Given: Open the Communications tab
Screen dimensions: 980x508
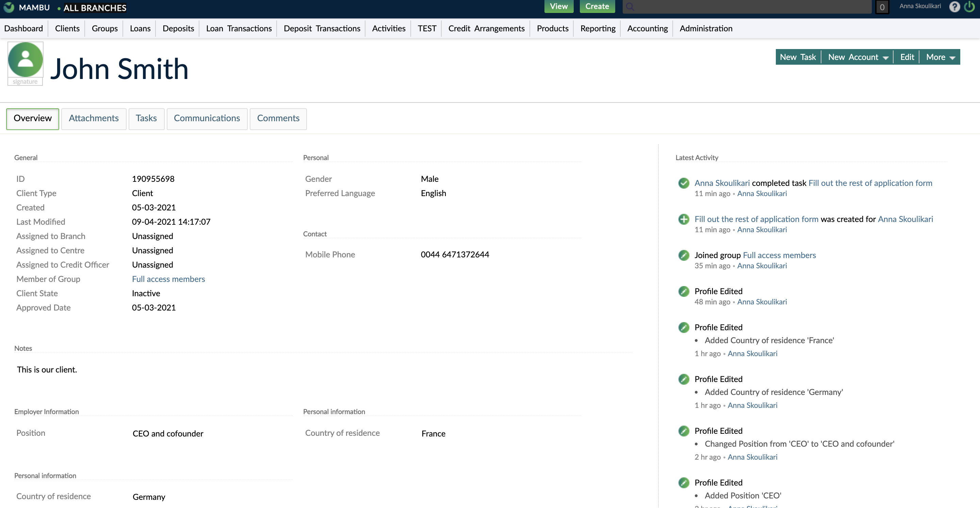Looking at the screenshot, I should pos(207,118).
